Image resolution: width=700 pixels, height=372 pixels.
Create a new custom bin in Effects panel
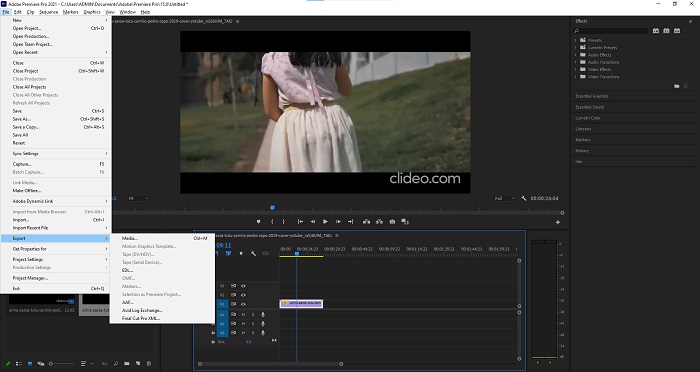point(677,86)
